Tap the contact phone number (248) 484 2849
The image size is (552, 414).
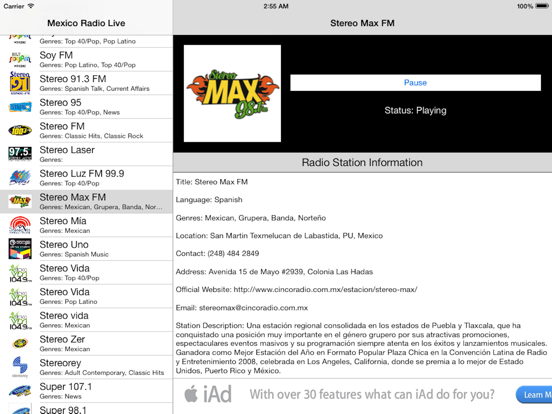[x=233, y=253]
